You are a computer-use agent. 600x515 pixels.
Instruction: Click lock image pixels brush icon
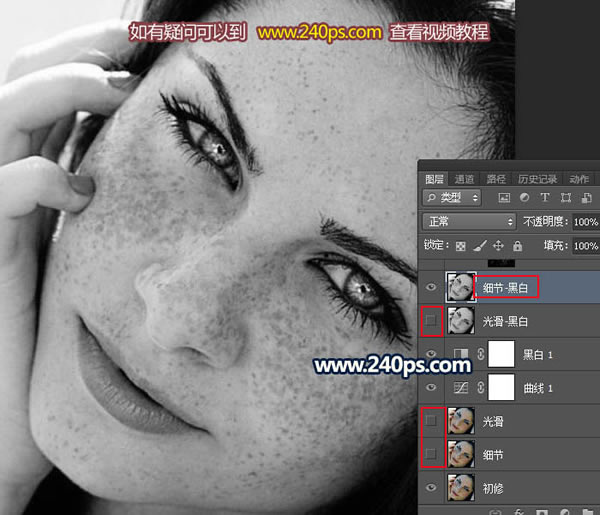click(480, 246)
